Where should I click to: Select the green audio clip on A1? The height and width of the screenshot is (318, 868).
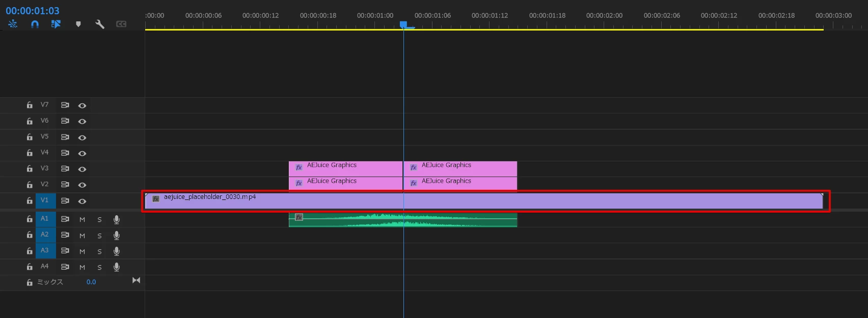tap(403, 220)
